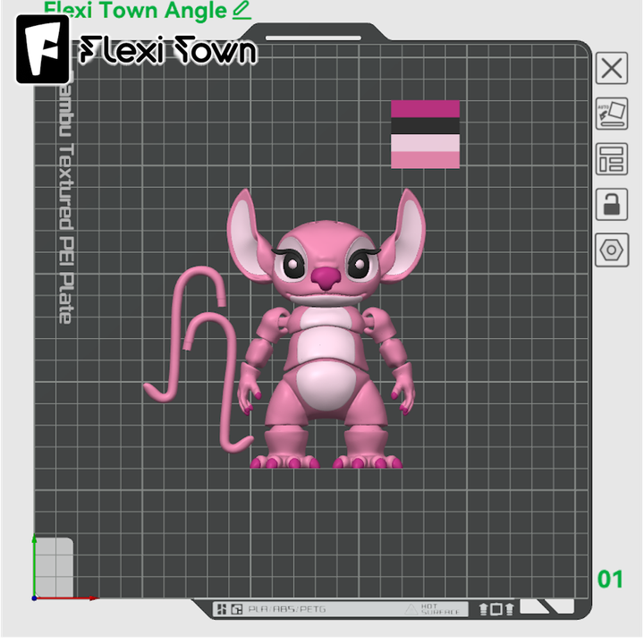Image resolution: width=644 pixels, height=644 pixels.
Task: Click the hot surface warning triangle icon
Action: (411, 609)
